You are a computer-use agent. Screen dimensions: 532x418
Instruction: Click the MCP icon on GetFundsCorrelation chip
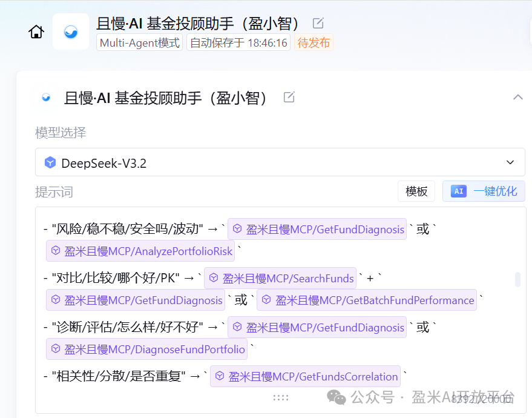point(218,376)
